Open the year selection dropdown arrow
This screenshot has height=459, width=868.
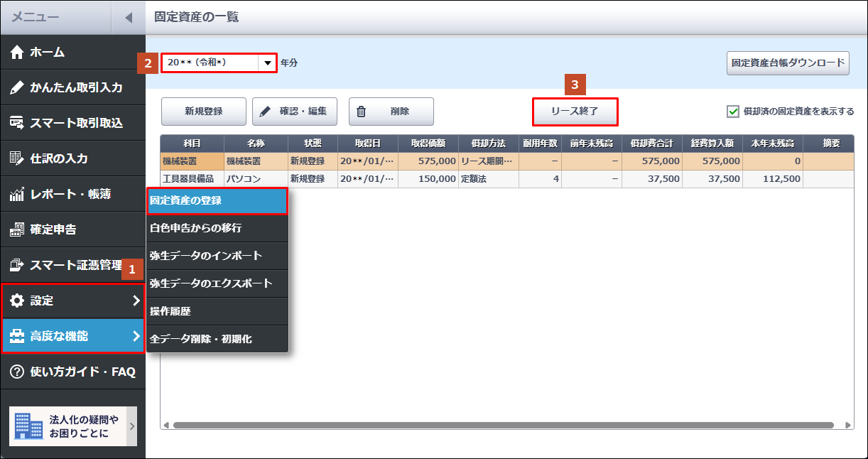point(267,63)
